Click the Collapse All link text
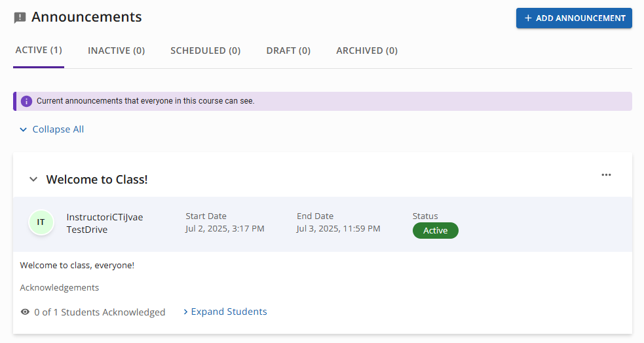 pyautogui.click(x=58, y=129)
